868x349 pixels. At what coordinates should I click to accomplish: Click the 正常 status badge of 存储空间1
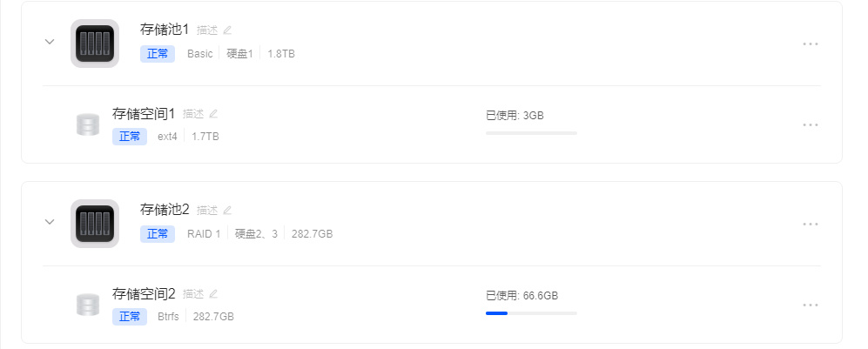pos(130,137)
